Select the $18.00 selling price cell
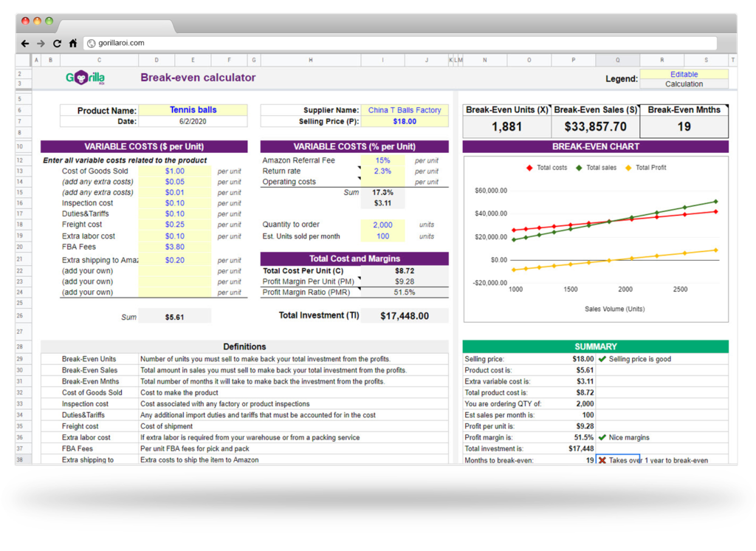 [405, 122]
